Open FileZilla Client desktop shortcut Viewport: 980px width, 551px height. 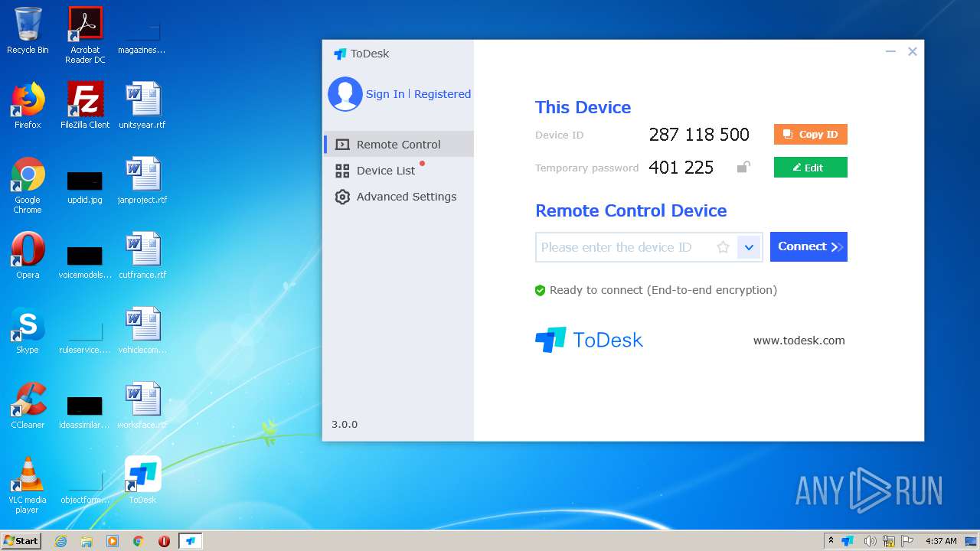click(x=85, y=106)
